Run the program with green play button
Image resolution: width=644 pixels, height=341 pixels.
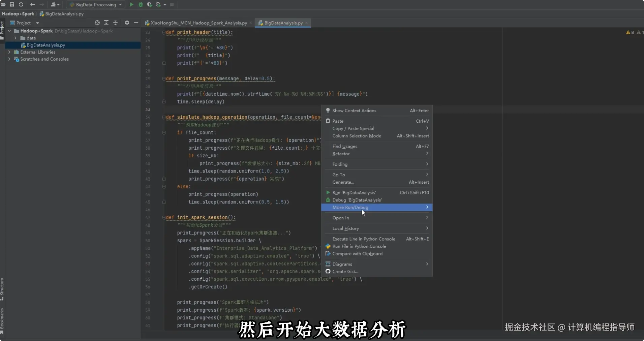(x=132, y=4)
